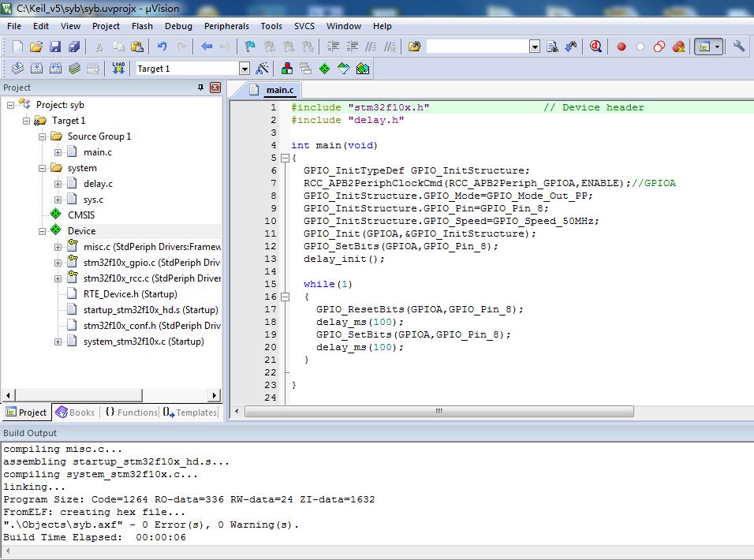Open Manage Project Items
This screenshot has height=560, width=754.
(287, 69)
